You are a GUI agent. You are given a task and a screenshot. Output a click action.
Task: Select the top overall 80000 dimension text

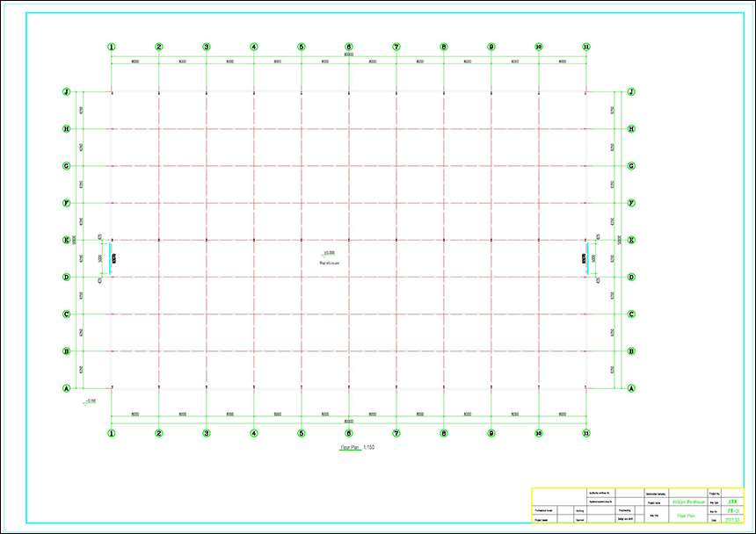point(349,55)
